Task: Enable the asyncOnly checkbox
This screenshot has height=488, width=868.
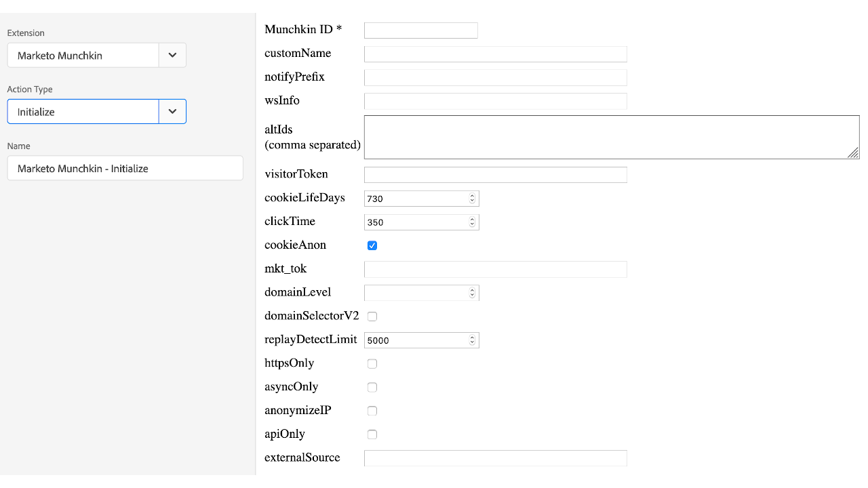Action: click(x=372, y=388)
